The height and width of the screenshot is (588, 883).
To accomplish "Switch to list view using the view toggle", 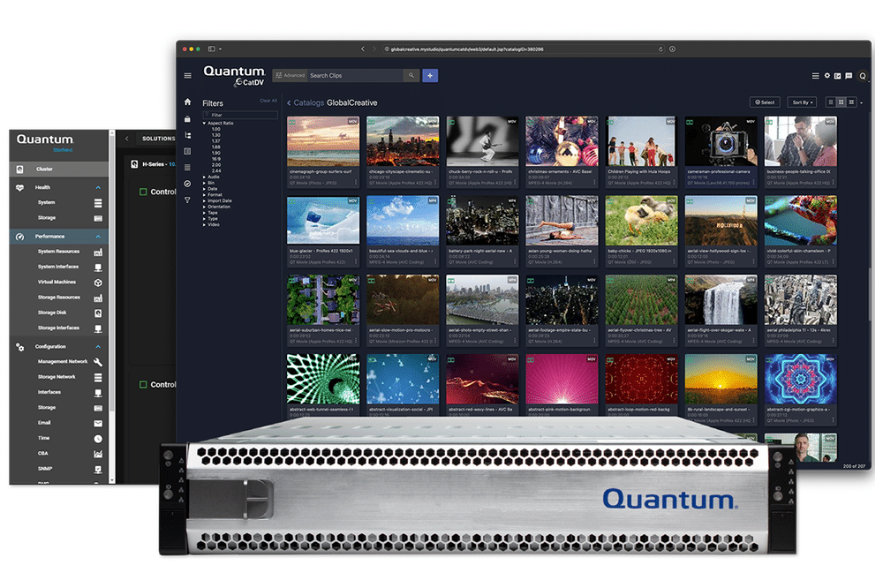I will (x=851, y=102).
